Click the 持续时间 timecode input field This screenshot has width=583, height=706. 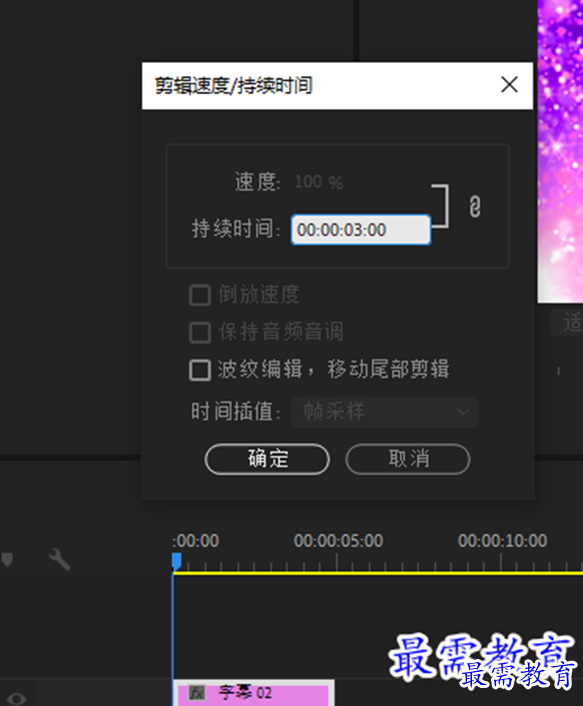click(x=361, y=230)
